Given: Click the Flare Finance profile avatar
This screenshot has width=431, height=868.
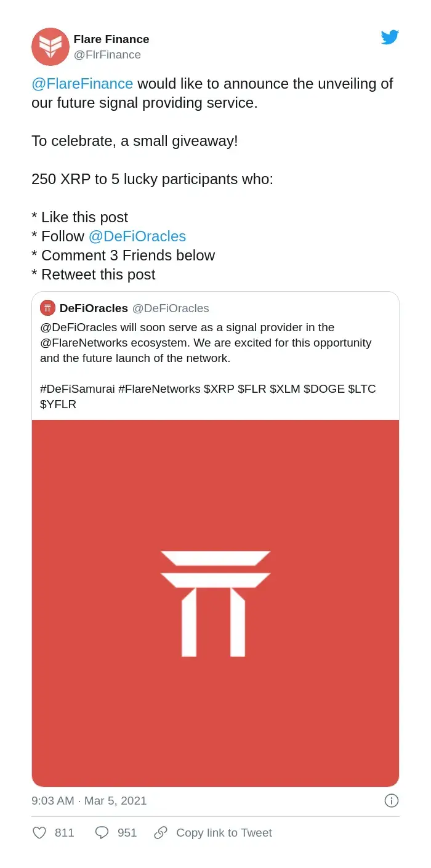Looking at the screenshot, I should point(50,47).
